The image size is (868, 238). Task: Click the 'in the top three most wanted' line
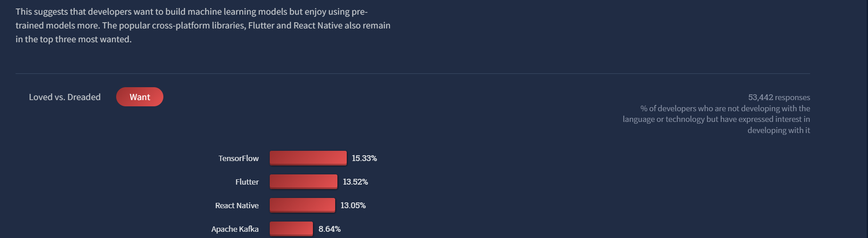73,39
